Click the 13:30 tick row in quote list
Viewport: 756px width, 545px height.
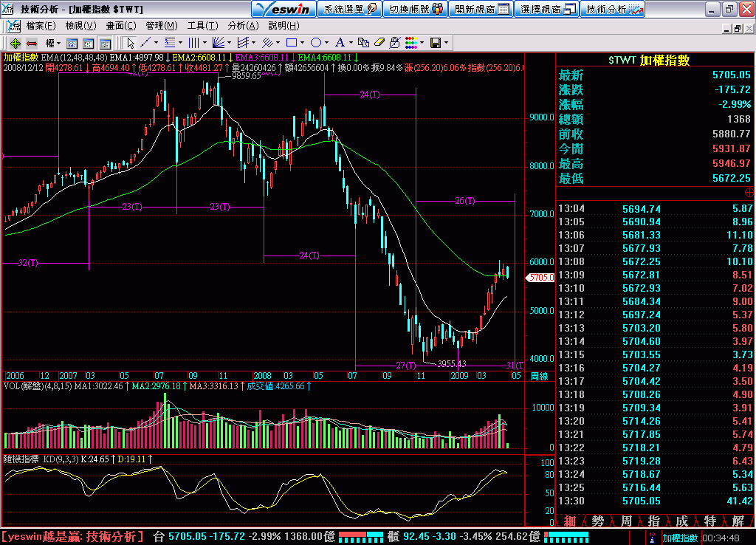pyautogui.click(x=656, y=501)
